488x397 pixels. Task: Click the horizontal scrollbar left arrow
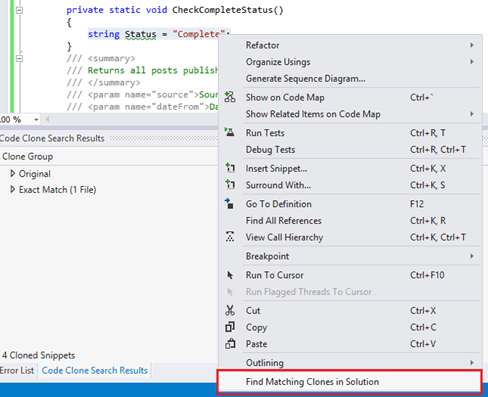47,119
